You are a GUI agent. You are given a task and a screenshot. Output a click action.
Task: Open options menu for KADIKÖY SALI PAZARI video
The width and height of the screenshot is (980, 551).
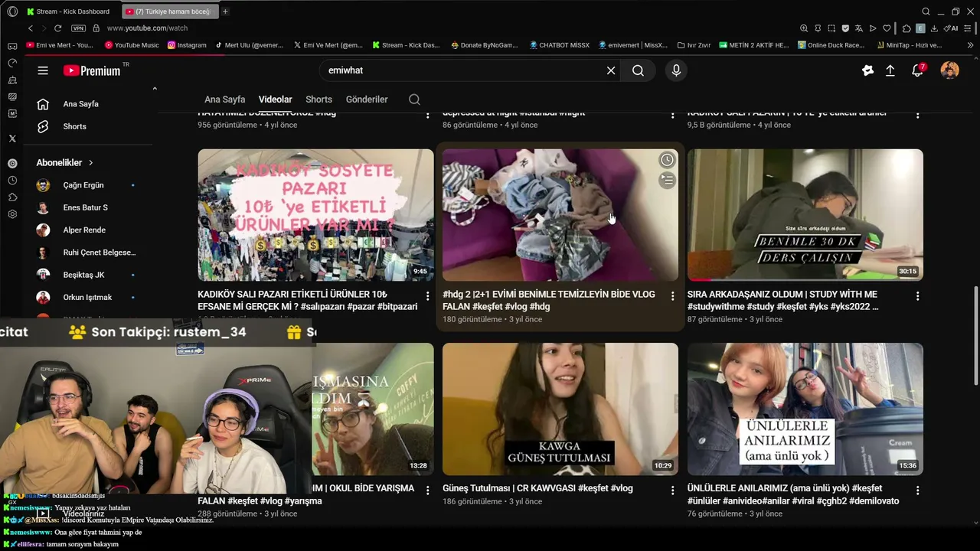427,296
